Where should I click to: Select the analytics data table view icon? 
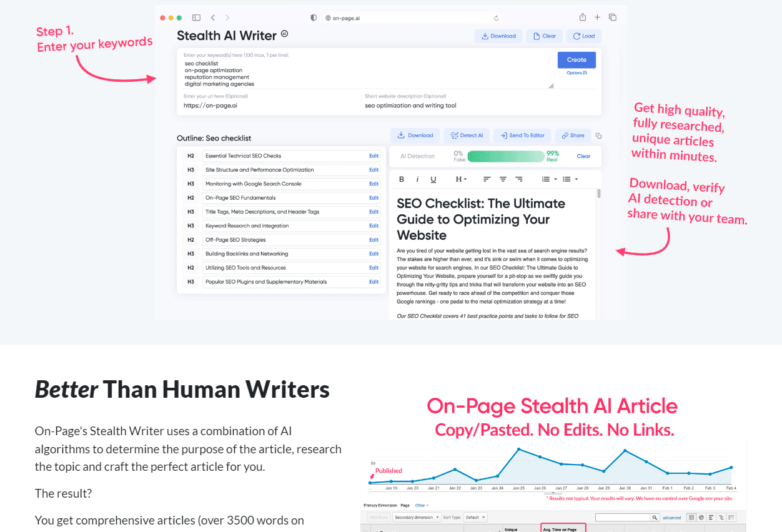[x=691, y=517]
